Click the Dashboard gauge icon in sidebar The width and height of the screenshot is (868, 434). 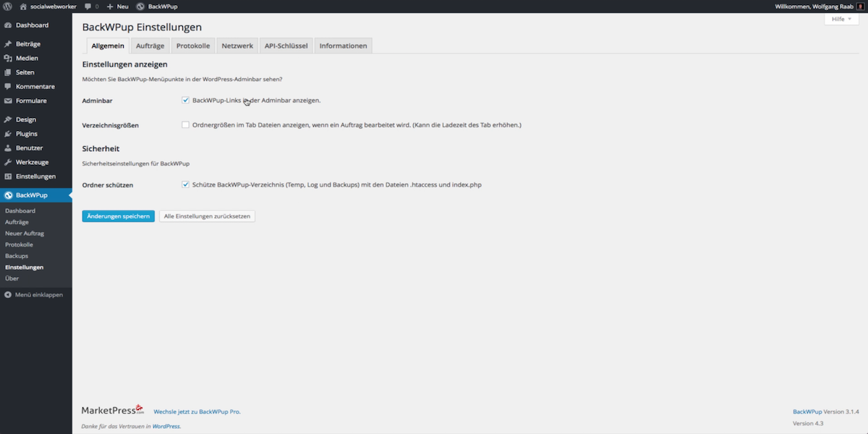(8, 25)
